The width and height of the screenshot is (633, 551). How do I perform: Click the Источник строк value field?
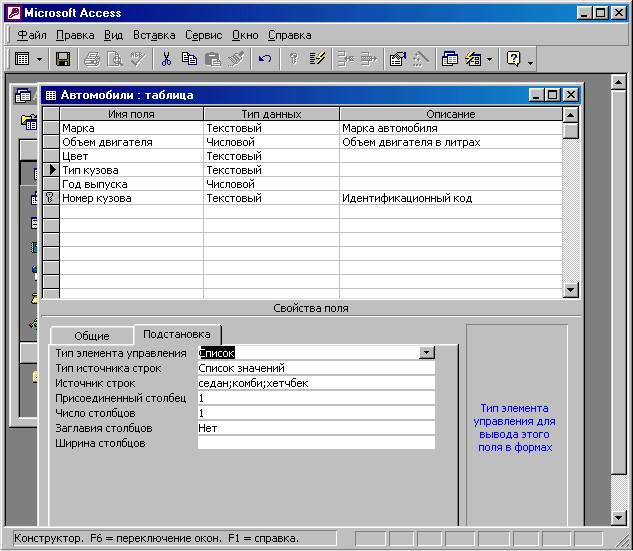click(x=316, y=383)
